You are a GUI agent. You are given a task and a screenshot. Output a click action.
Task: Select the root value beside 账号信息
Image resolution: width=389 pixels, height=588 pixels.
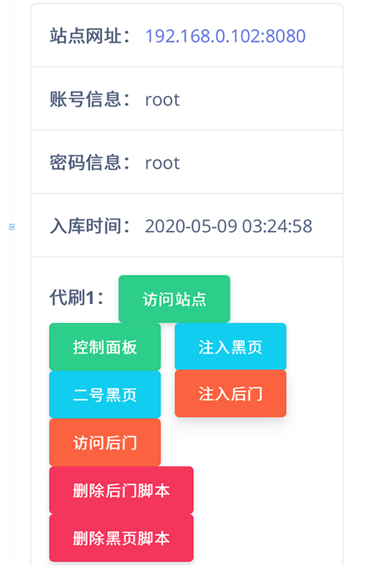[x=162, y=99]
